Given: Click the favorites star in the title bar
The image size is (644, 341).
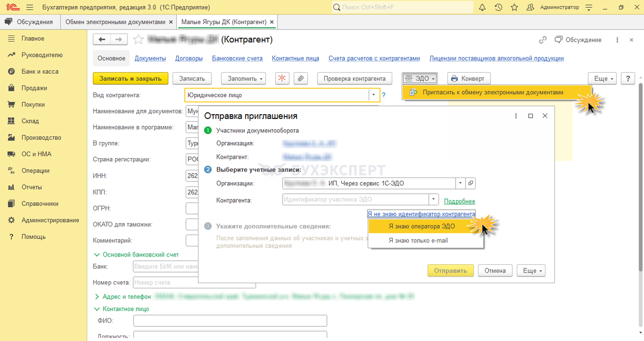Looking at the screenshot, I should pyautogui.click(x=514, y=7).
